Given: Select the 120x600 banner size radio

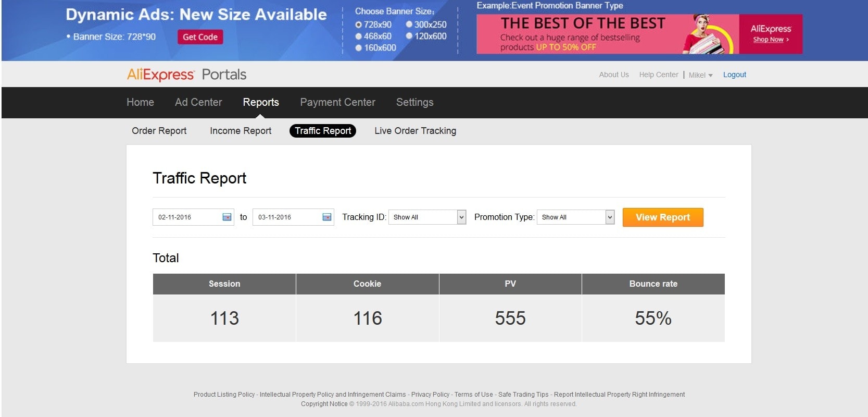Looking at the screenshot, I should pos(409,36).
